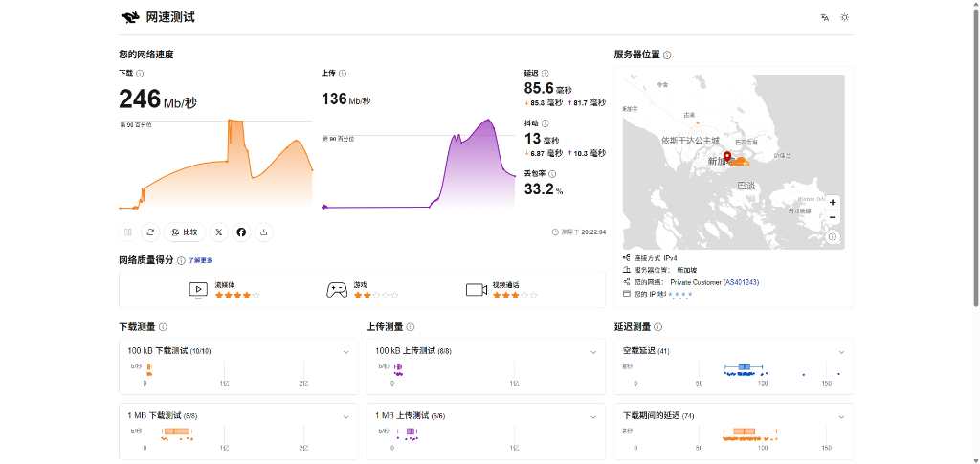Click the 游戏 star rating
This screenshot has width=980, height=464.
[x=376, y=296]
